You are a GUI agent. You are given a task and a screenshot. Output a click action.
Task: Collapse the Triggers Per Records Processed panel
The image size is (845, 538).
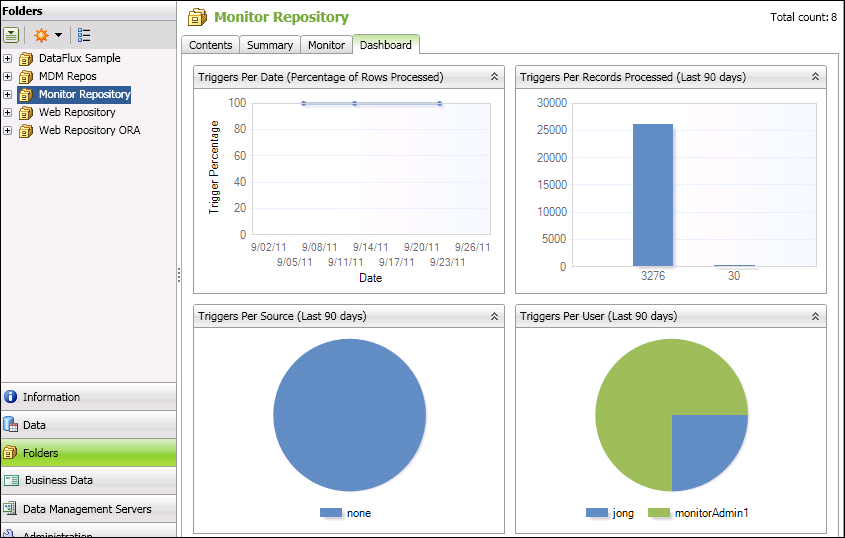point(815,77)
